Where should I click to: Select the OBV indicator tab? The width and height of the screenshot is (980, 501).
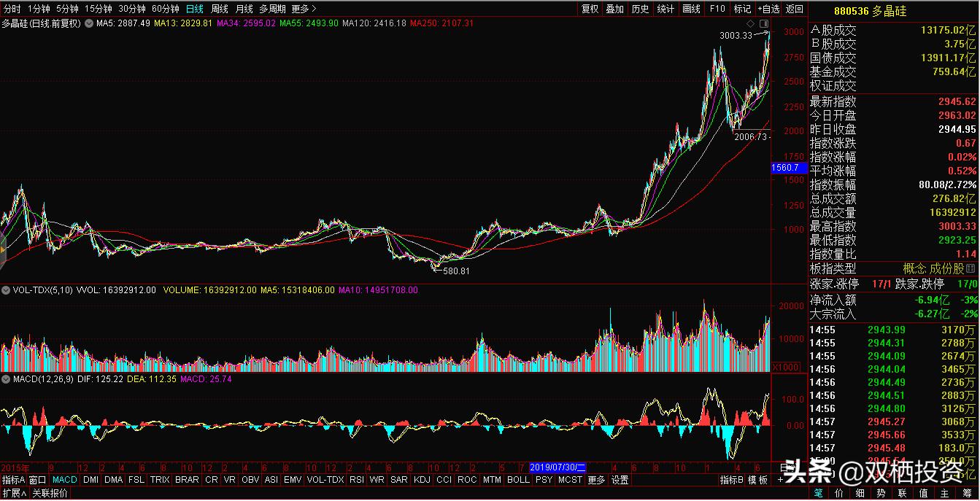point(250,480)
